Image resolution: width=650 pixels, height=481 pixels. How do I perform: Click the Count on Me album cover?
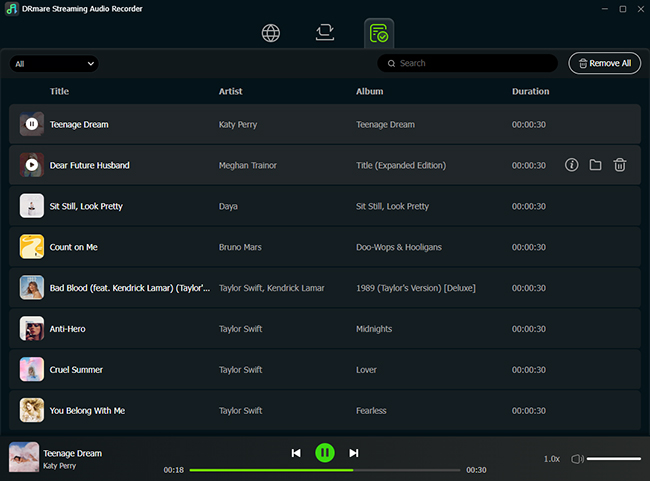(x=32, y=247)
